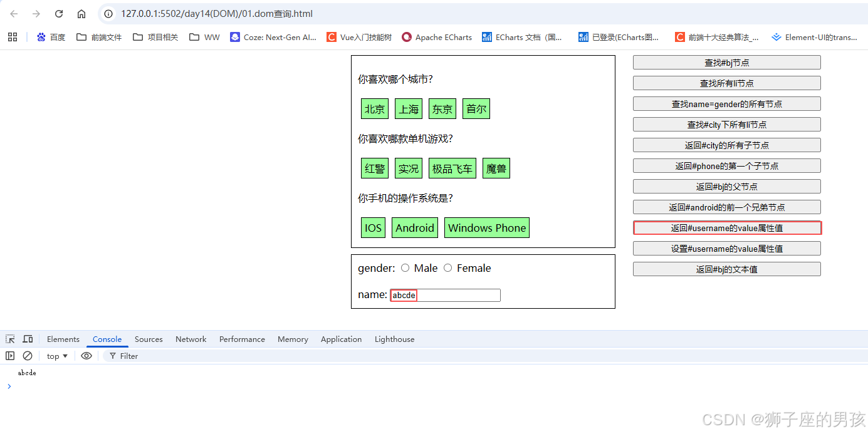Open the 已登录(ECharts图 bookmark
Screen dimensions: 868x434
click(x=619, y=37)
